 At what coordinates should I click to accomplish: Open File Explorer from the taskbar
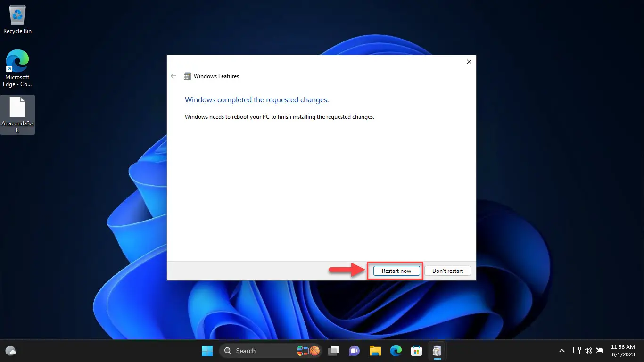click(375, 351)
